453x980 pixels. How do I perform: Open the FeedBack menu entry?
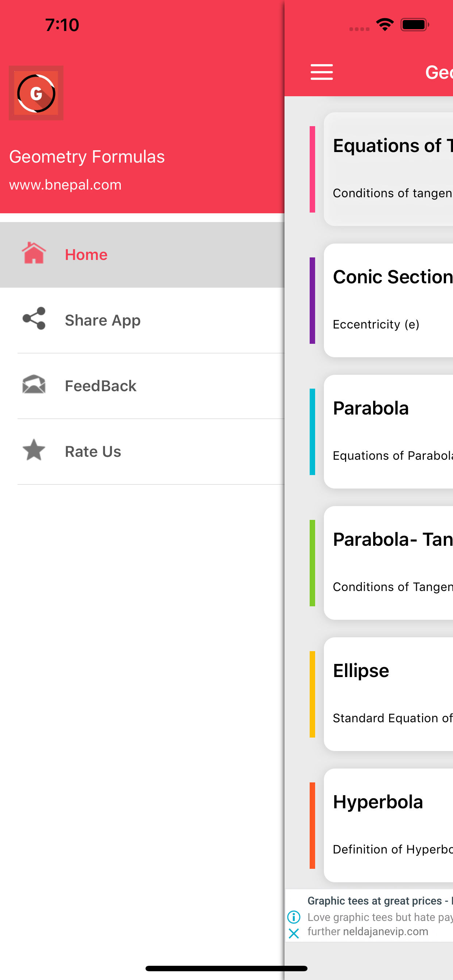pyautogui.click(x=101, y=386)
